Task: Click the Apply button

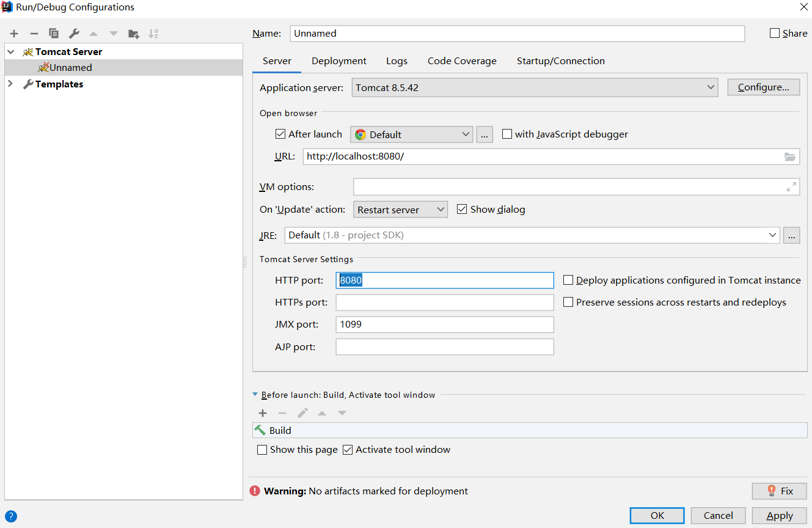Action: (779, 515)
